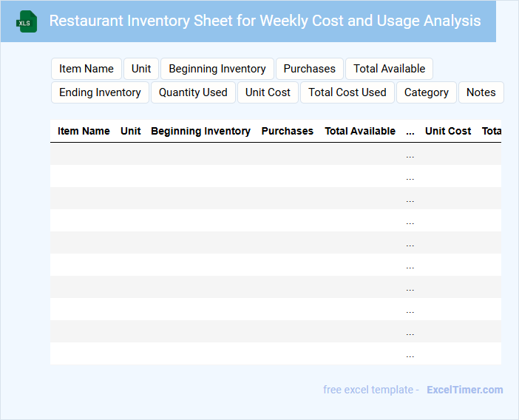Click the Quantity Used tag
Screen dimensions: 519x420
tap(193, 92)
